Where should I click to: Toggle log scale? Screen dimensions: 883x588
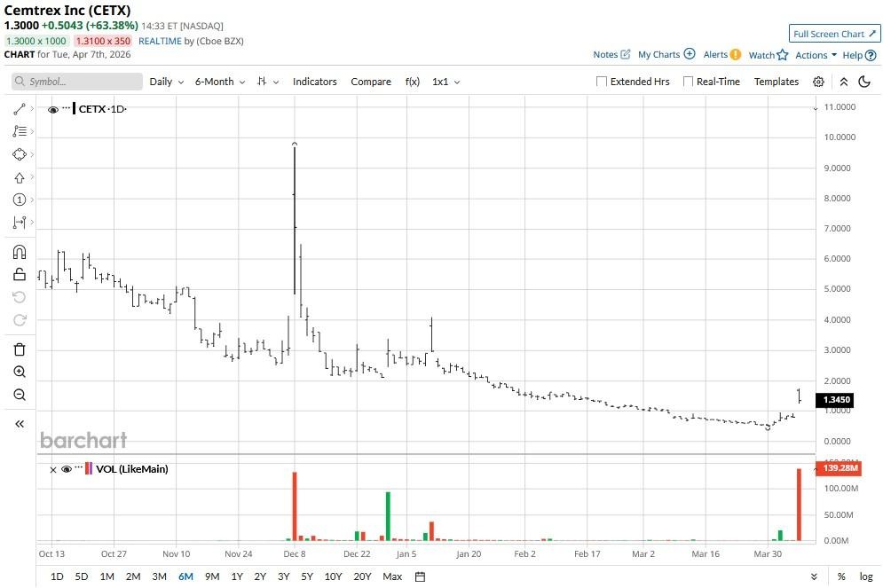pyautogui.click(x=866, y=576)
